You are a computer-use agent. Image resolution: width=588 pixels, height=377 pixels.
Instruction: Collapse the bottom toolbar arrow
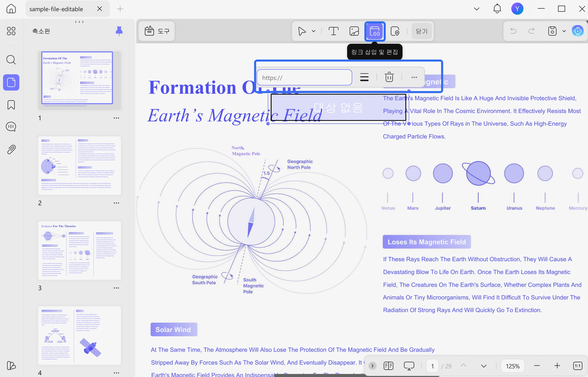(373, 366)
